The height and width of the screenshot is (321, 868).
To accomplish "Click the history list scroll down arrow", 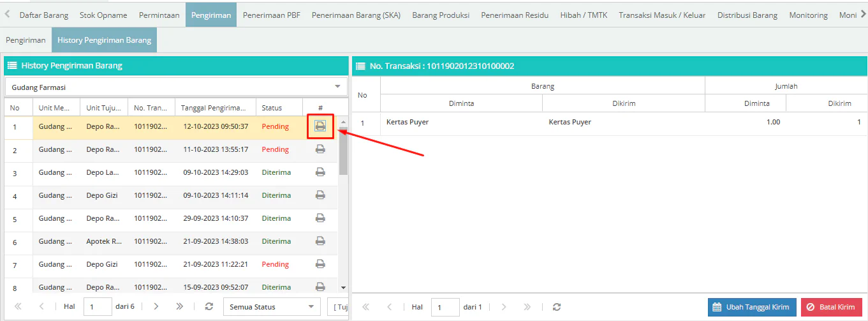I will pyautogui.click(x=344, y=288).
